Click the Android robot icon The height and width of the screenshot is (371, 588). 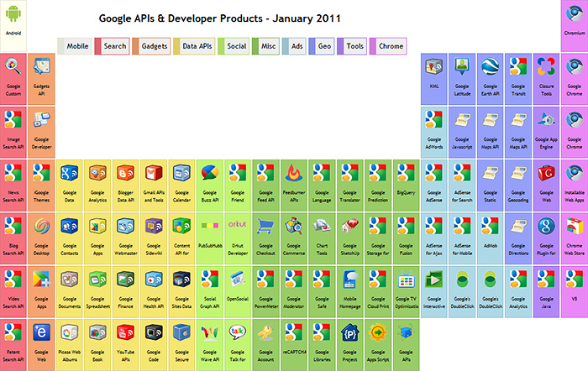tap(13, 13)
